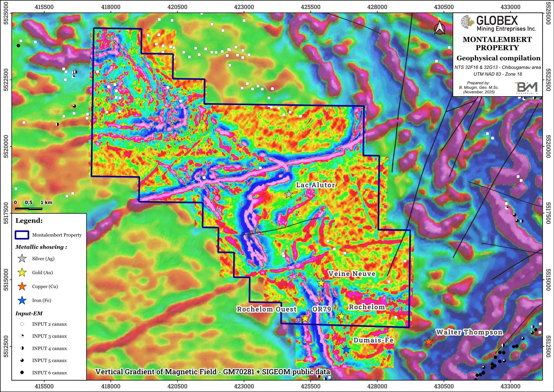554x392 pixels.
Task: Click the gold star at Veine Neuve
Action: [321, 283]
